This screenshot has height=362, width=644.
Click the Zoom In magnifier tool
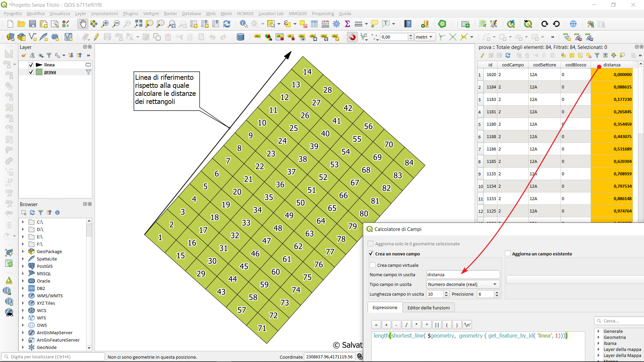tap(105, 24)
